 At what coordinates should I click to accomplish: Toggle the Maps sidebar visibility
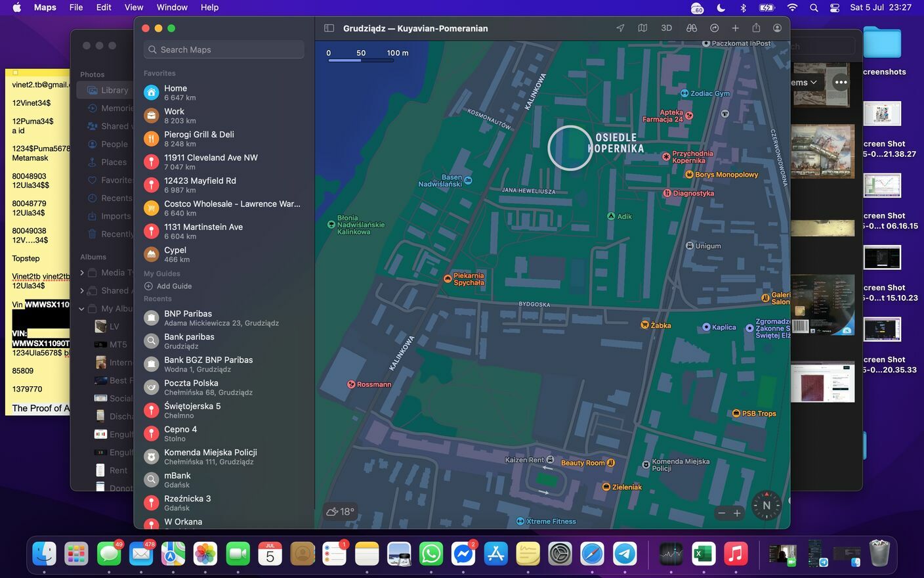point(329,28)
